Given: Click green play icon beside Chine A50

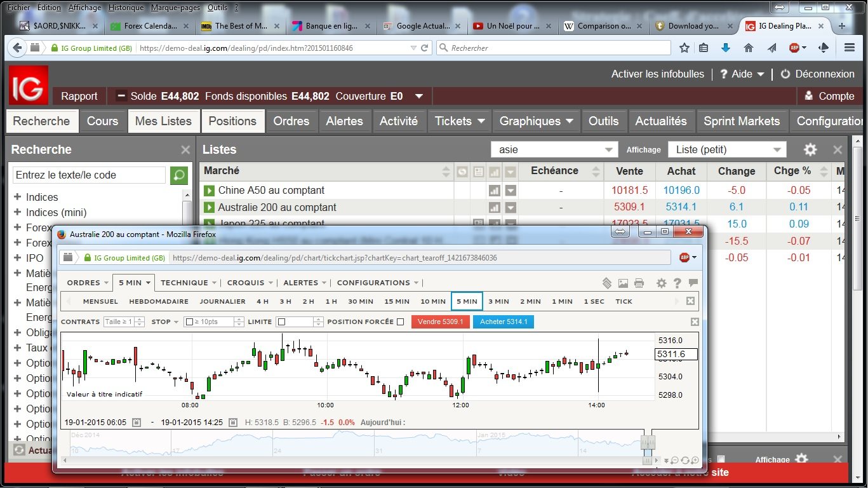Looking at the screenshot, I should (209, 191).
